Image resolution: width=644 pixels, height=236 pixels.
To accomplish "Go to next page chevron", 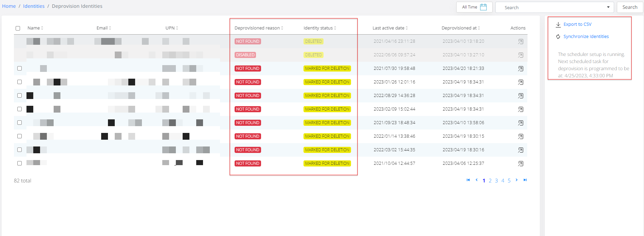I will pyautogui.click(x=516, y=180).
